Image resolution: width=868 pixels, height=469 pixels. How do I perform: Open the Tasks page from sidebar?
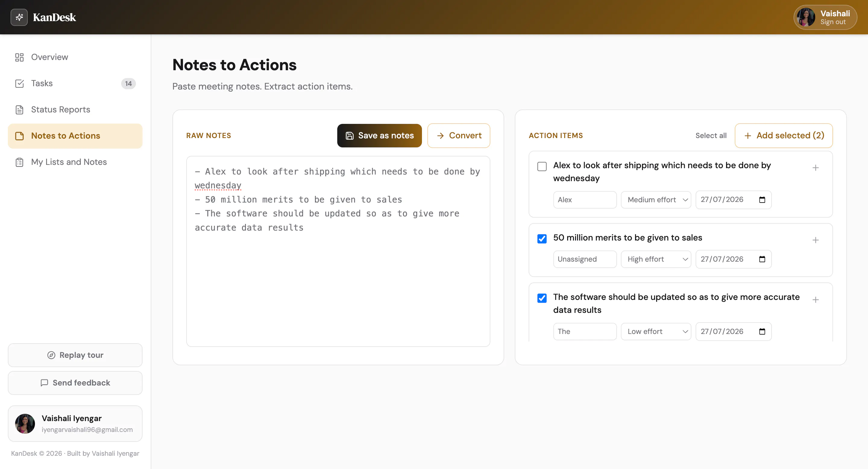[75, 83]
